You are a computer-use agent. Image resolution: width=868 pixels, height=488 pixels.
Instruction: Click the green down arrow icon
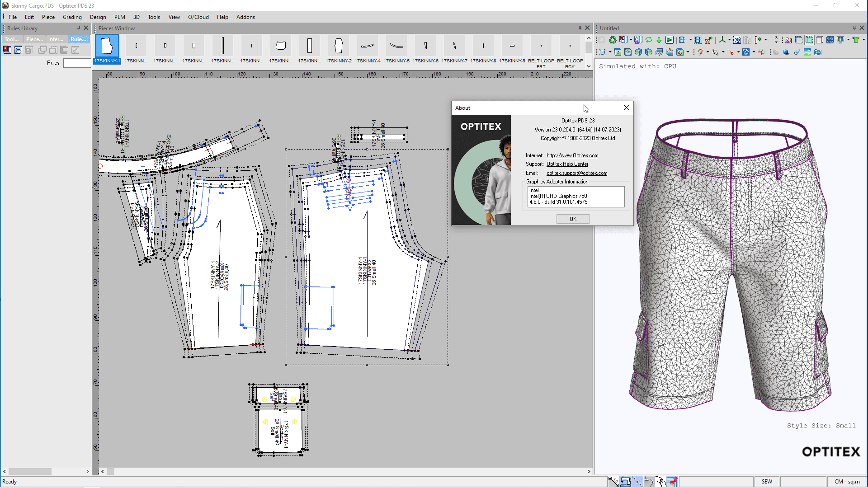pos(659,40)
